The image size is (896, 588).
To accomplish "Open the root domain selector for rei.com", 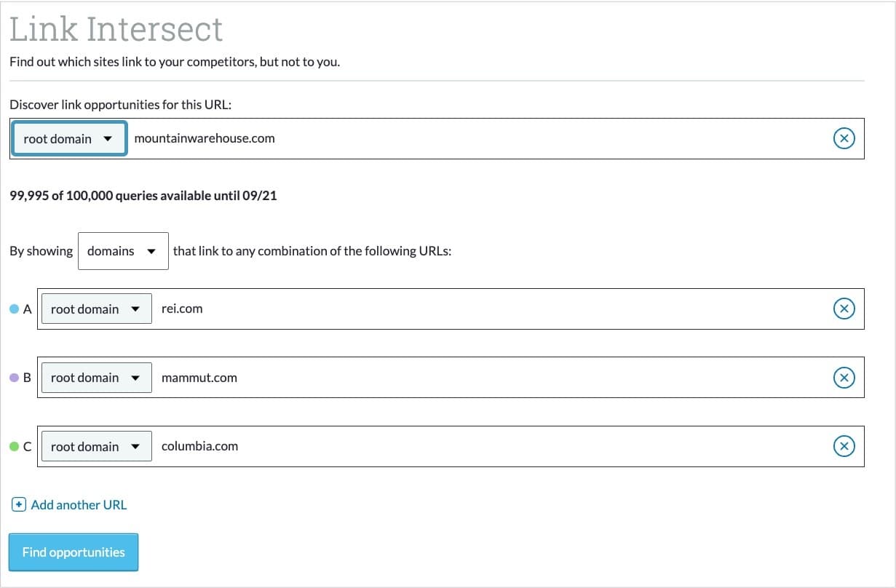I will click(96, 309).
